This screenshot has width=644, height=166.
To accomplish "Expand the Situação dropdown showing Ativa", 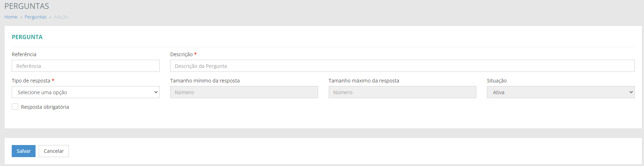I will click(560, 92).
